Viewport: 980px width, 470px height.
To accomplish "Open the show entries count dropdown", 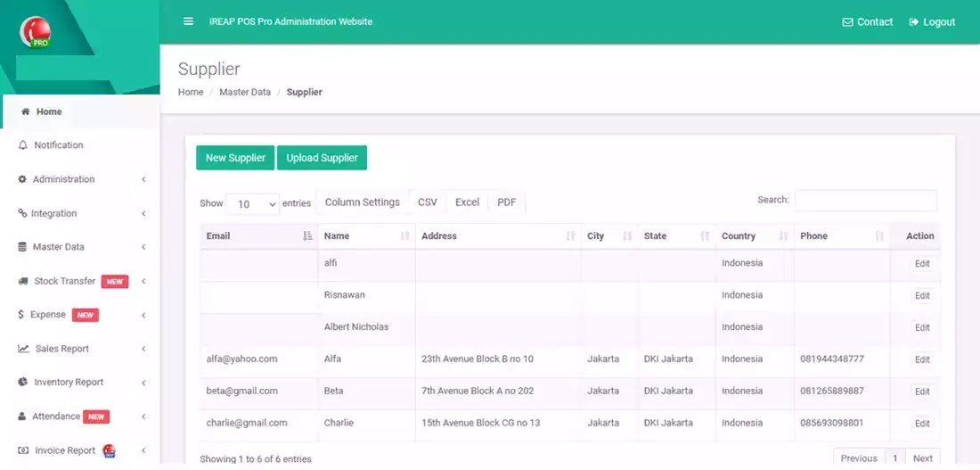I will click(253, 204).
